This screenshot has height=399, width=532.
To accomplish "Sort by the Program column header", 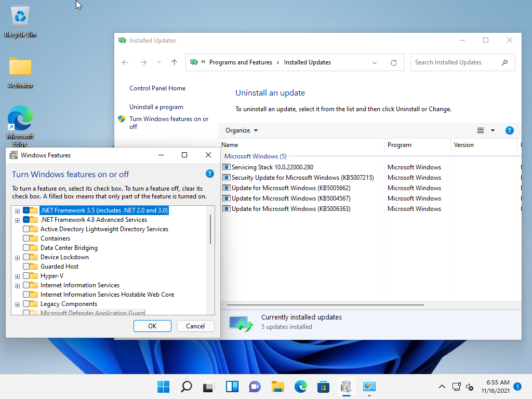I will pyautogui.click(x=417, y=145).
